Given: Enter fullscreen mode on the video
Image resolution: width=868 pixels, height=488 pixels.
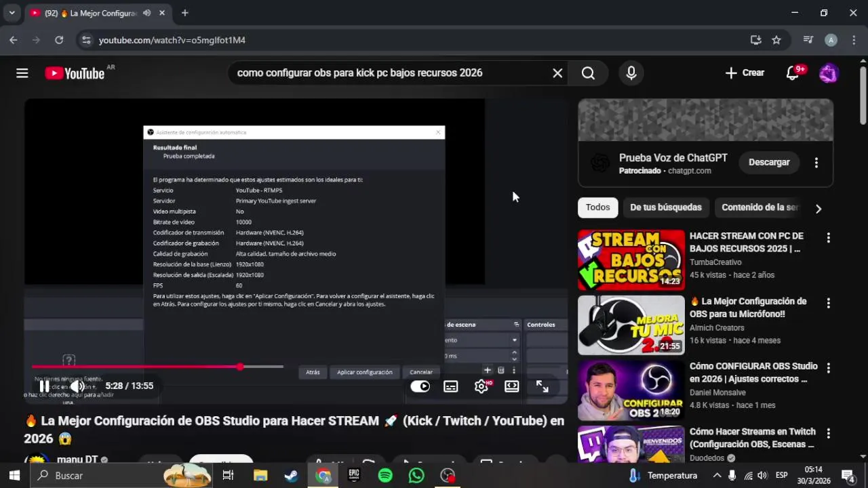Looking at the screenshot, I should point(542,386).
